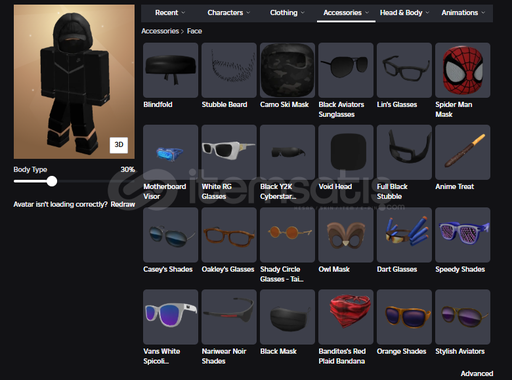The height and width of the screenshot is (380, 512).
Task: Select Vans White Spicoli sunglasses
Action: [x=170, y=317]
